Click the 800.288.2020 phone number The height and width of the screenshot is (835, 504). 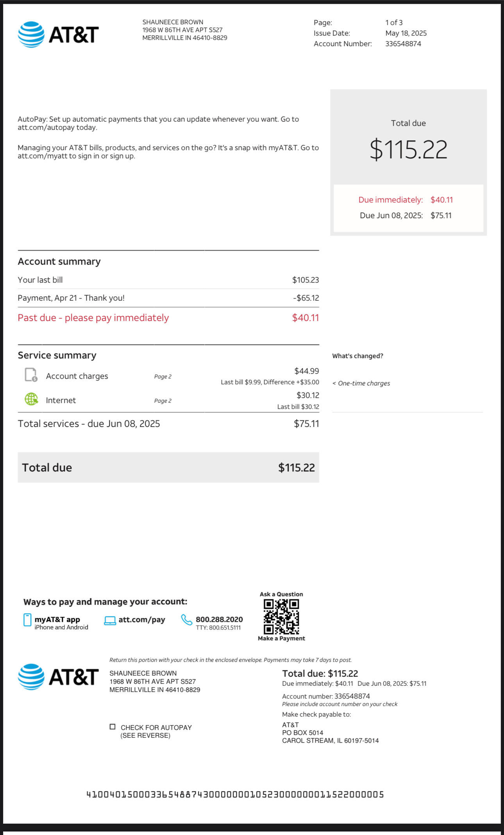[x=219, y=619]
